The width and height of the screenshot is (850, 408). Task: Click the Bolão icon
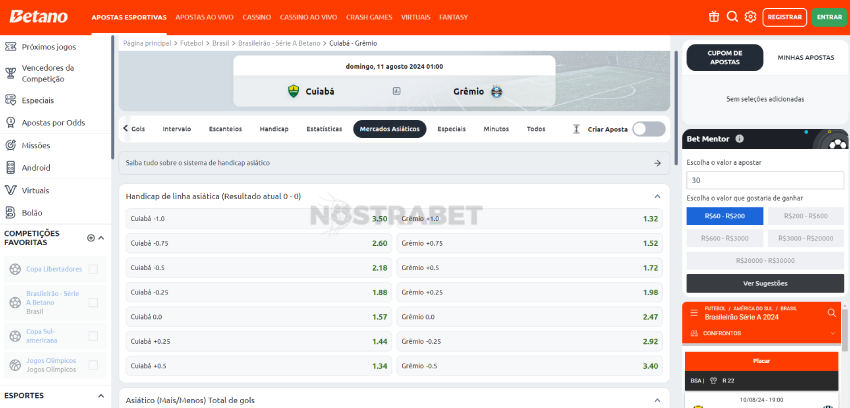pos(10,212)
